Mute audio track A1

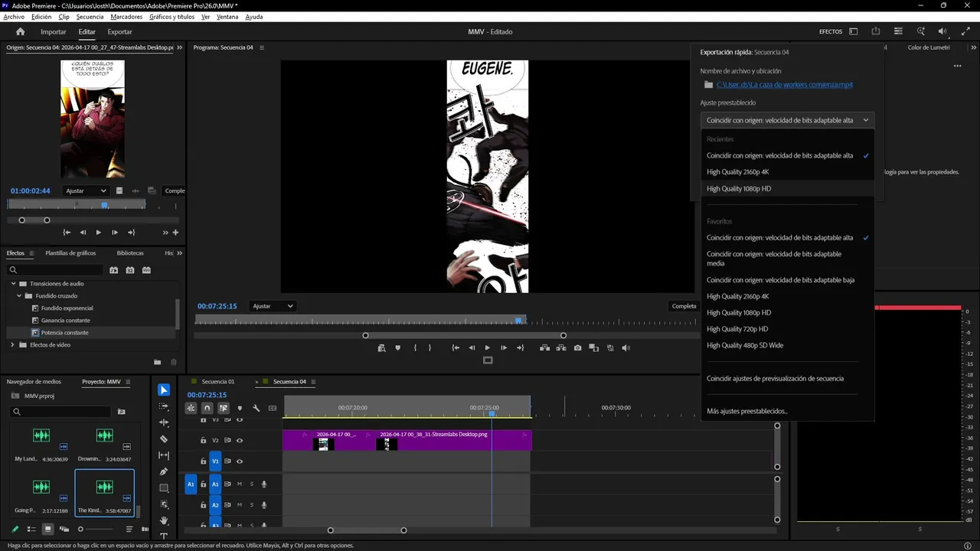240,484
